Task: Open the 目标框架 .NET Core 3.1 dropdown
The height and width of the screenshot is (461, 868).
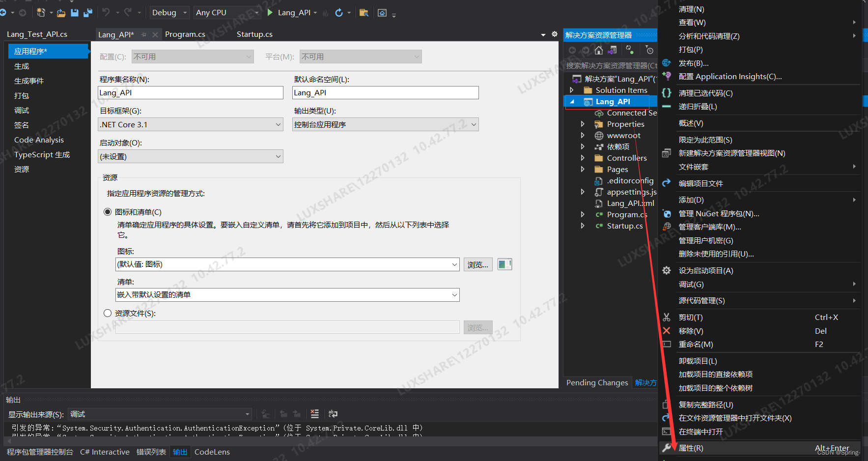Action: 191,124
